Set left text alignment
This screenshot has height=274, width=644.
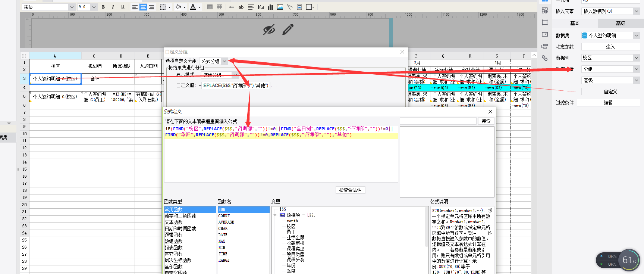tap(135, 7)
